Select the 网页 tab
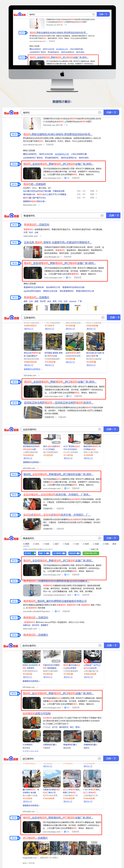The width and height of the screenshot is (124, 868). [x=27, y=544]
